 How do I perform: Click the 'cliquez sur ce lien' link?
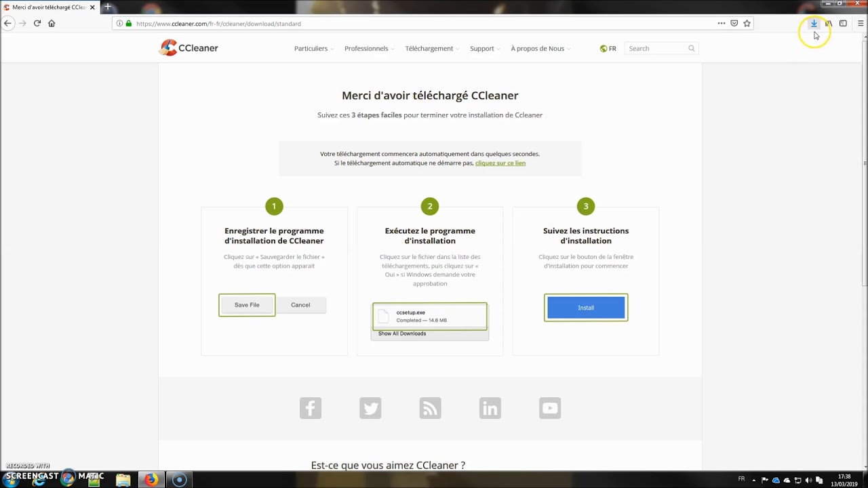click(500, 163)
